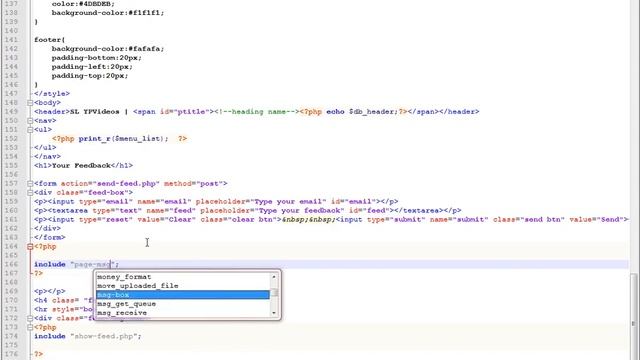Click the closing </nav> tag on line 154
The image size is (640, 360).
pyautogui.click(x=47, y=157)
